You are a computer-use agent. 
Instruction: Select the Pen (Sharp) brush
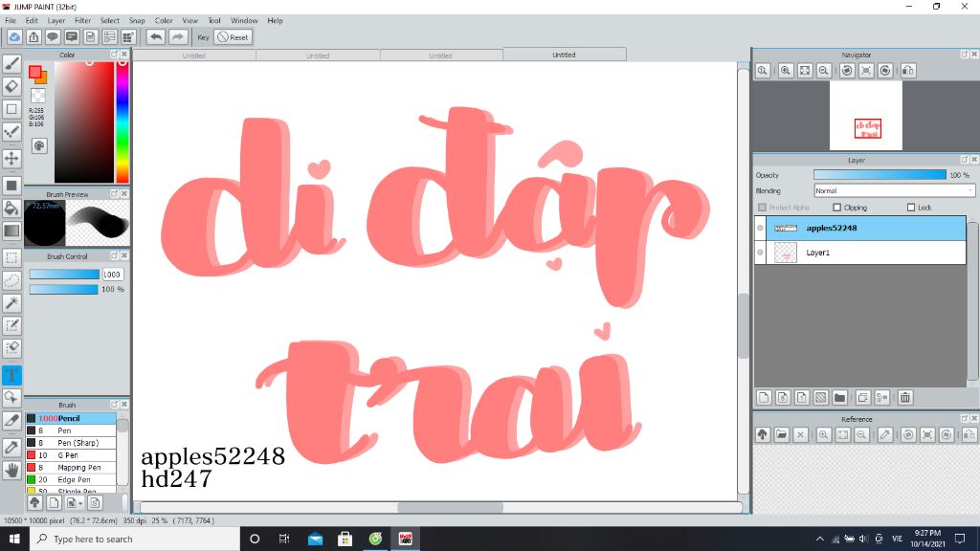pyautogui.click(x=71, y=442)
